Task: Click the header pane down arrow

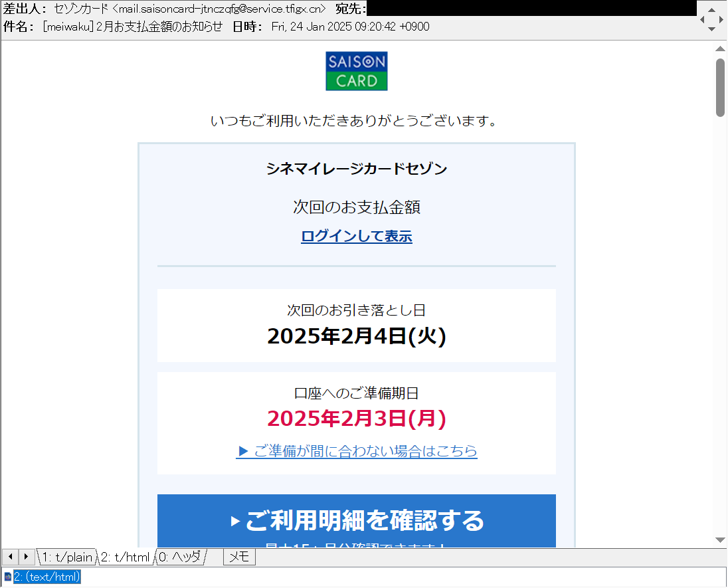Action: click(x=711, y=29)
